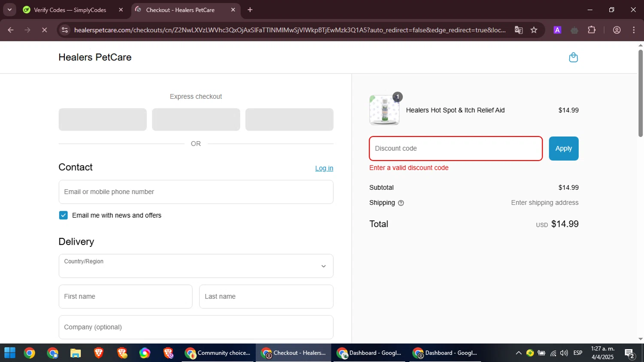Focus the Email or mobile phone number field
This screenshot has width=644, height=362.
point(196,192)
